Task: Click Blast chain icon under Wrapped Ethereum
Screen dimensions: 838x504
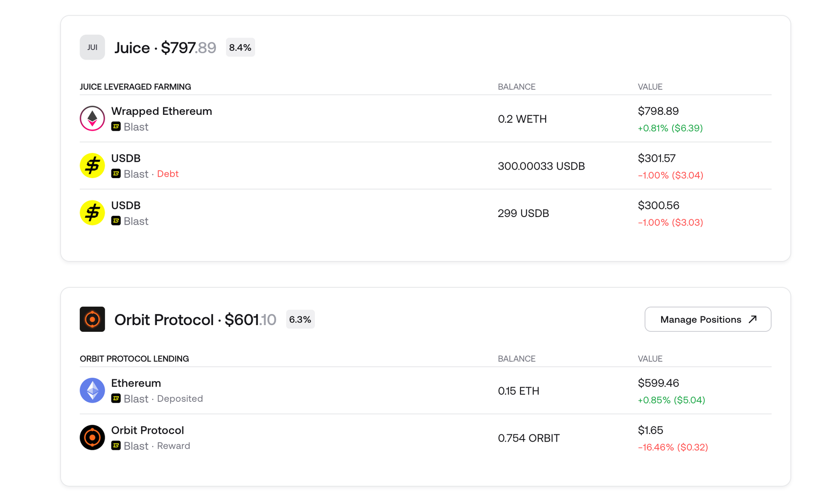Action: 116,127
